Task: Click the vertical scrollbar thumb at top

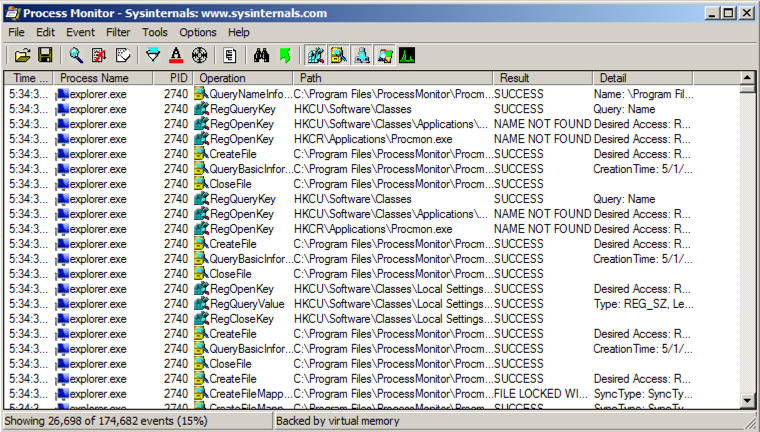Action: click(747, 89)
